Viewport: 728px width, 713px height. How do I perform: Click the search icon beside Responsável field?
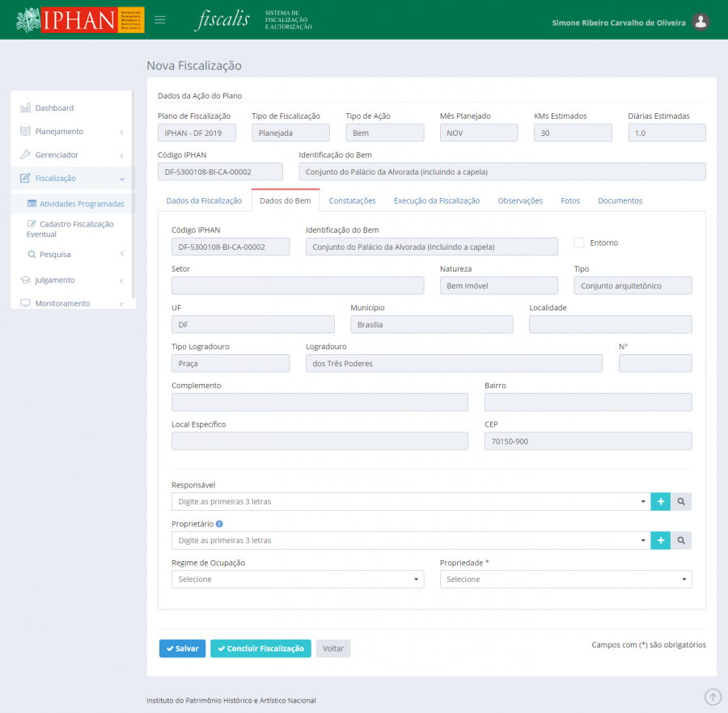(682, 502)
